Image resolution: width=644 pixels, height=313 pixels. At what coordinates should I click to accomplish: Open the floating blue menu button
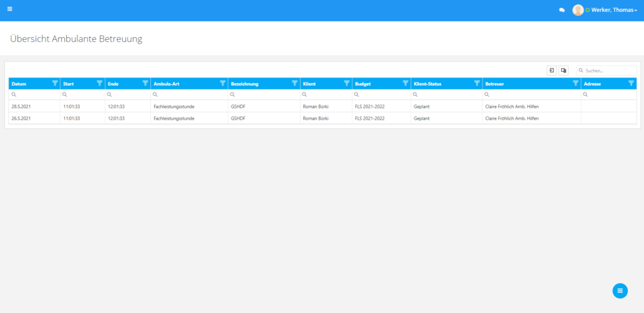(x=620, y=290)
